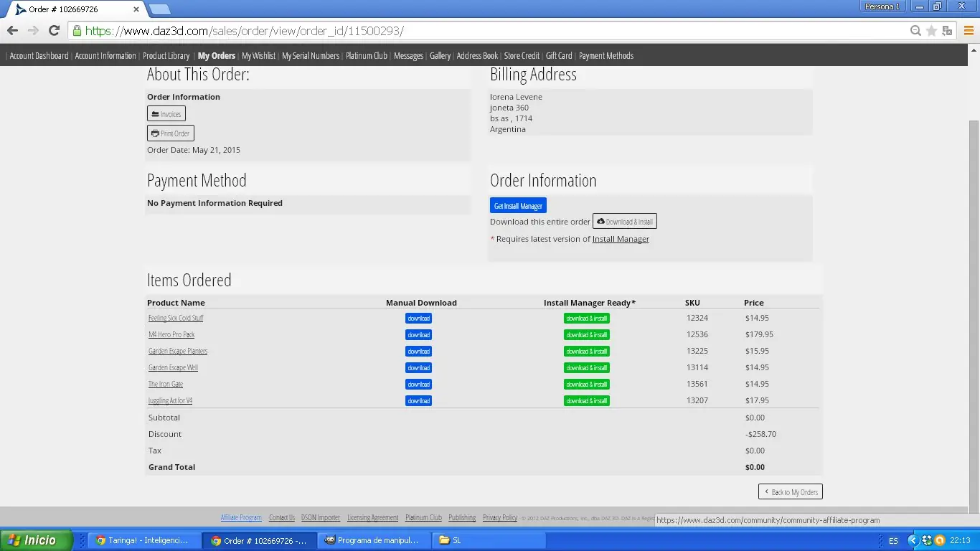The width and height of the screenshot is (980, 551).
Task: Click download & install for Garden Escape Planters
Action: point(587,351)
